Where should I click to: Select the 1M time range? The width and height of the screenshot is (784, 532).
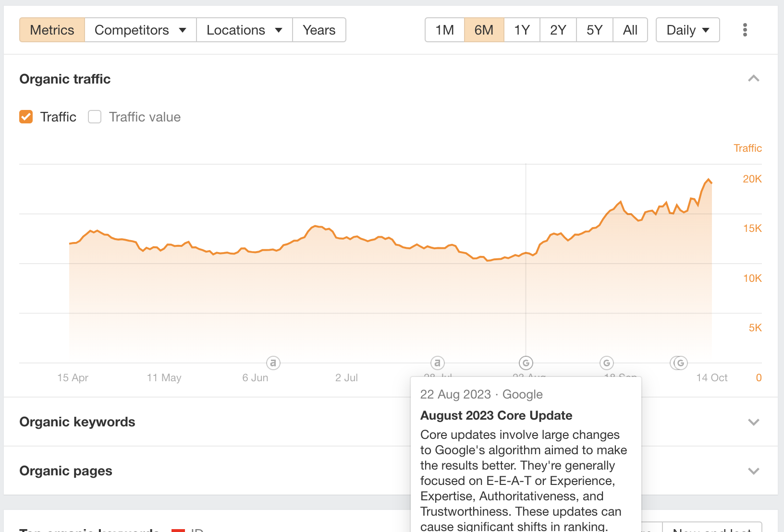(444, 30)
